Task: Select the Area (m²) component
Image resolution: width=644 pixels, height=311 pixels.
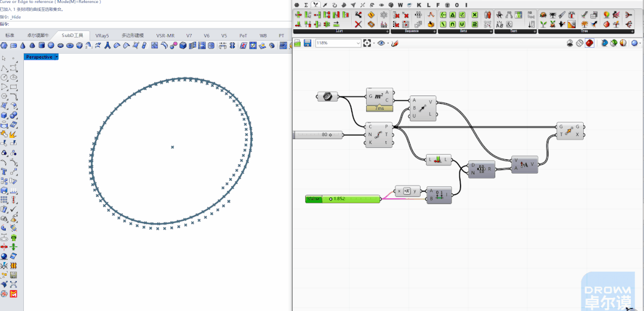Action: [x=379, y=97]
